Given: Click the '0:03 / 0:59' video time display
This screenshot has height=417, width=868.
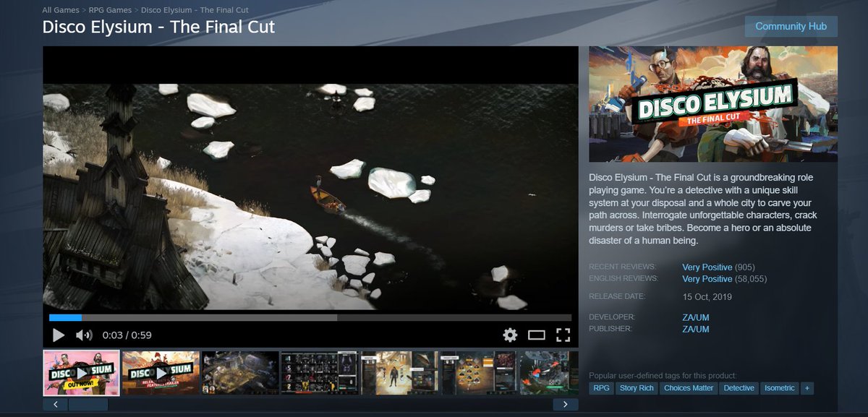Looking at the screenshot, I should (127, 335).
